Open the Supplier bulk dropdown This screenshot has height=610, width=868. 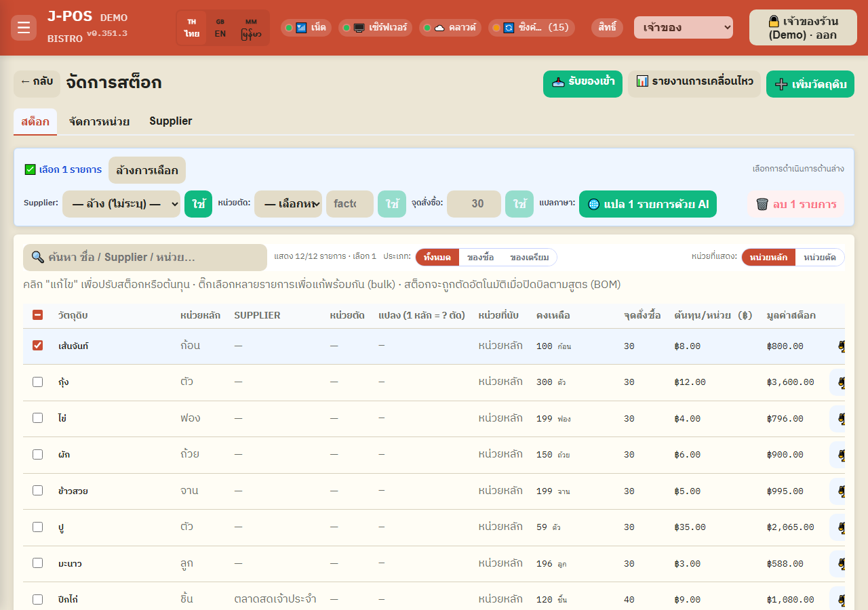pos(121,204)
